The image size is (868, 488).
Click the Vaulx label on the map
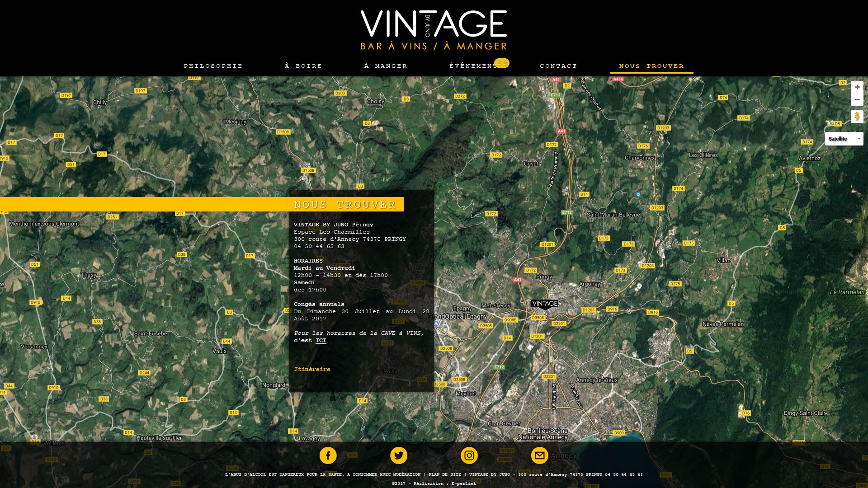point(219,351)
